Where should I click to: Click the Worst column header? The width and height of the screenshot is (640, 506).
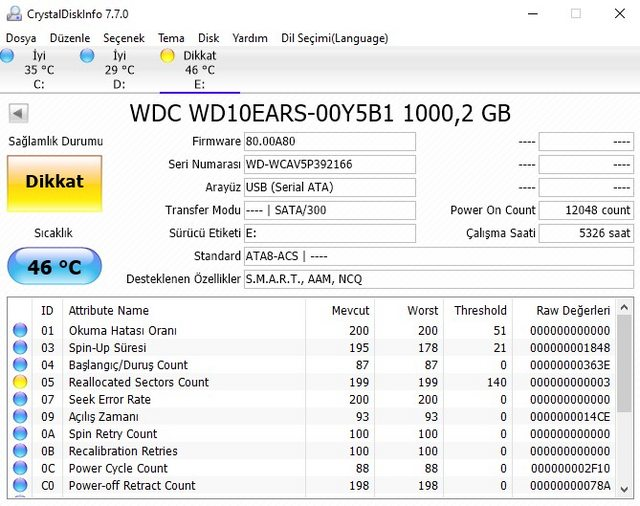coord(422,311)
